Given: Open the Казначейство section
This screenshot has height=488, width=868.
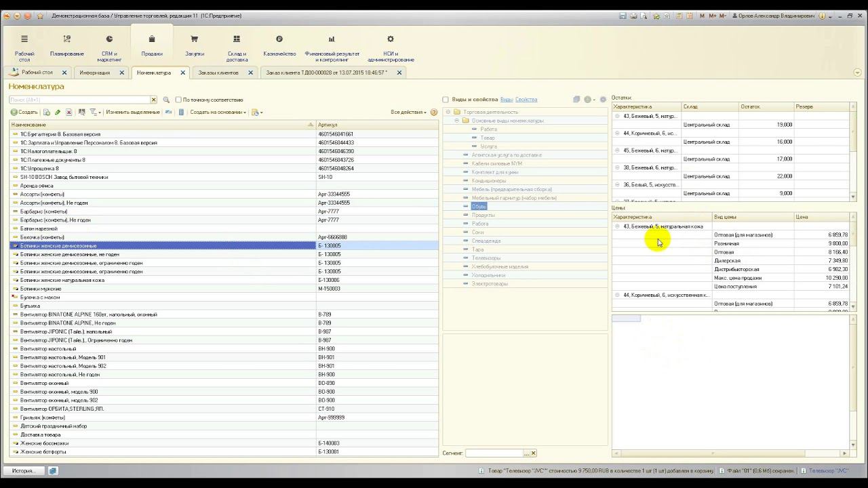Looking at the screenshot, I should coord(279,45).
